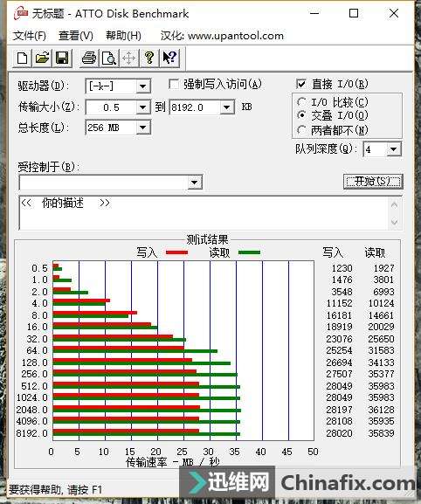This screenshot has height=504, width=421.
Task: Uncheck 直接 I/O checkbox
Action: coord(301,84)
